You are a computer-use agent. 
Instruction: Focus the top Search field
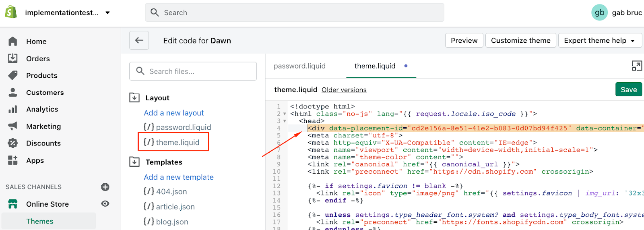point(294,12)
